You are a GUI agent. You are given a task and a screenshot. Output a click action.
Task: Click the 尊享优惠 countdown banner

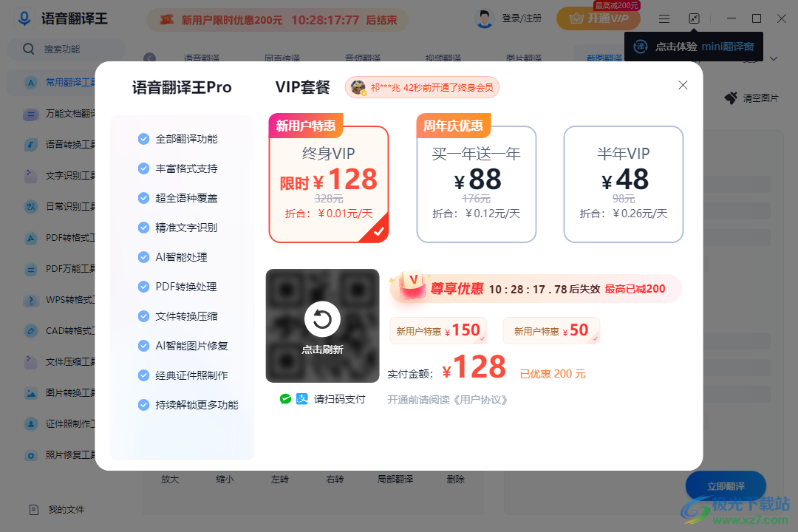click(536, 289)
